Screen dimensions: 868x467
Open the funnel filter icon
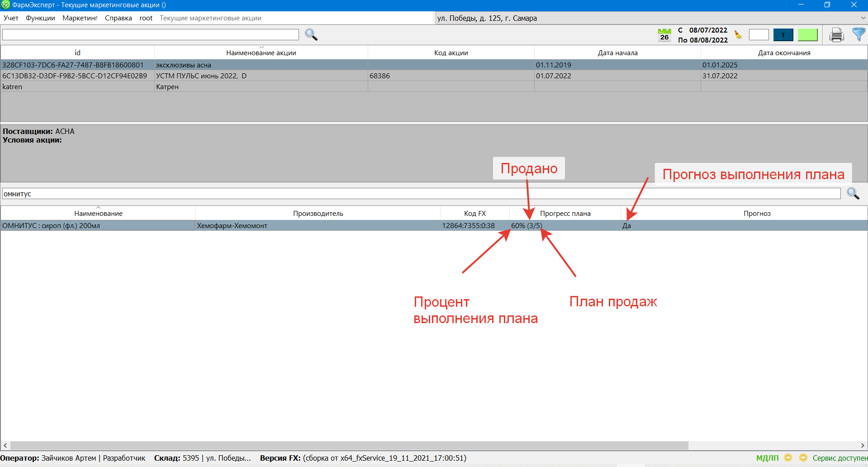click(858, 34)
